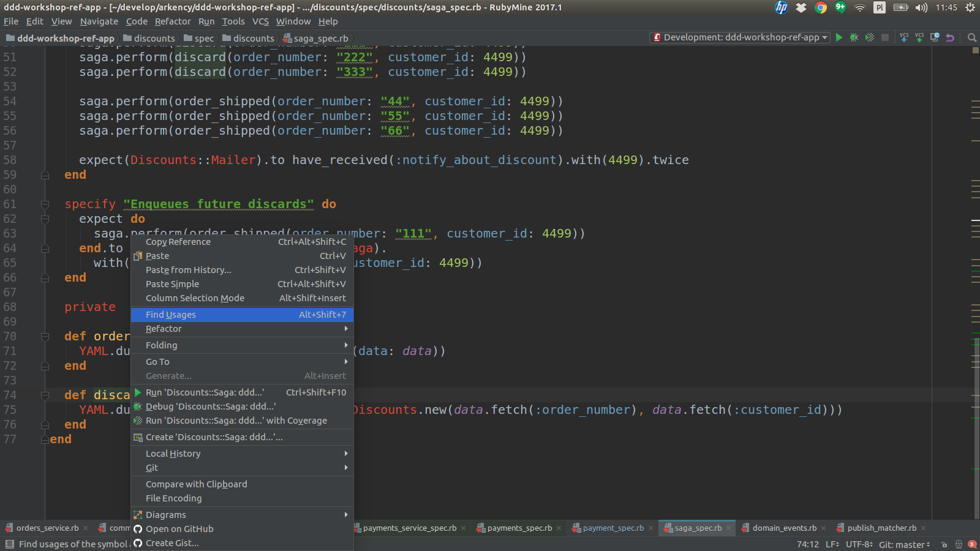
Task: Toggle read-only lock icon in status bar
Action: (944, 544)
